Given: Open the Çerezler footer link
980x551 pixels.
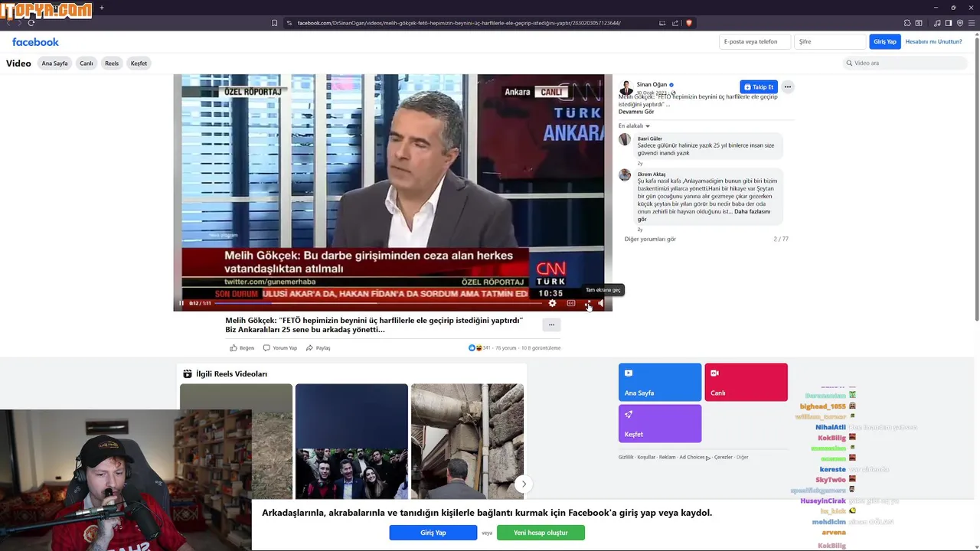Looking at the screenshot, I should pyautogui.click(x=723, y=457).
